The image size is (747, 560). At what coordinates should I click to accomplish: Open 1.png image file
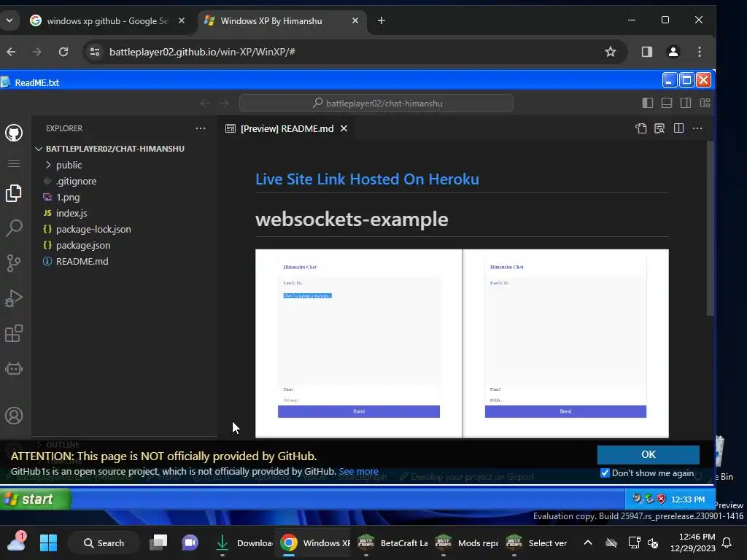(x=68, y=197)
